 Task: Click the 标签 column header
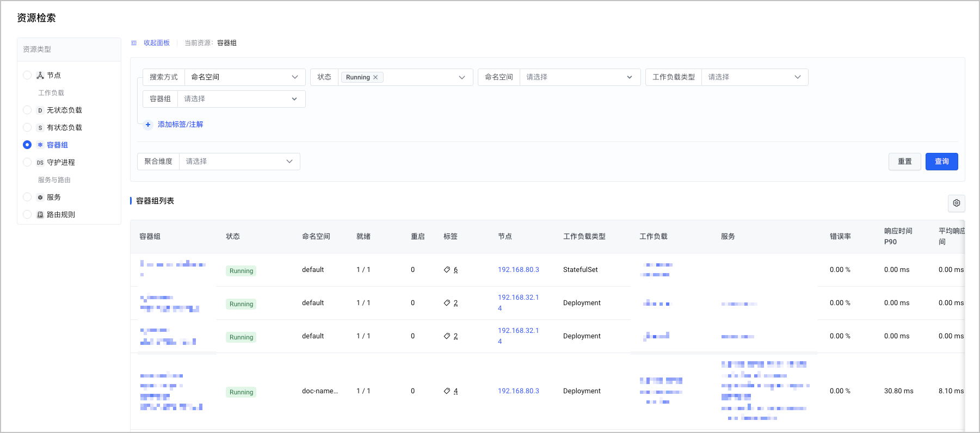point(451,237)
